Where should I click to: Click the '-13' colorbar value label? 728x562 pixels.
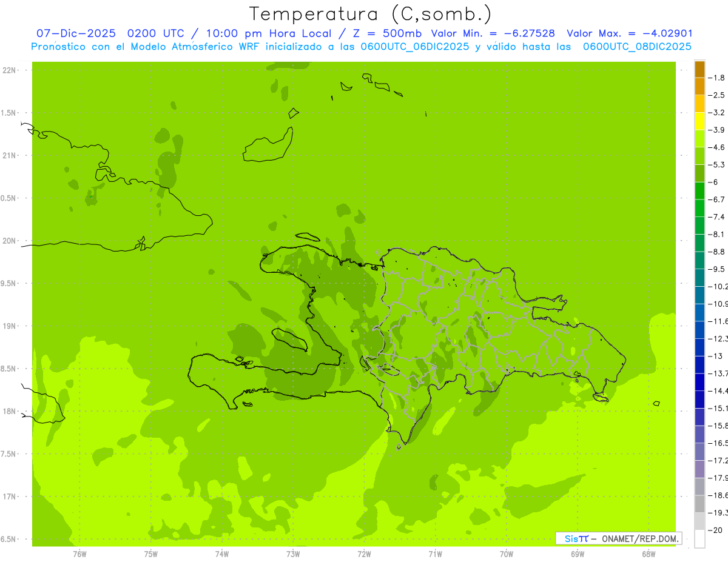point(716,356)
